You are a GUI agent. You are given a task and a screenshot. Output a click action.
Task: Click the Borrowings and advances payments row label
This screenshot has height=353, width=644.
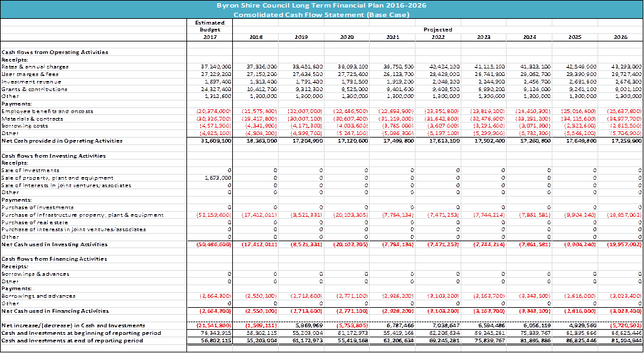point(39,296)
